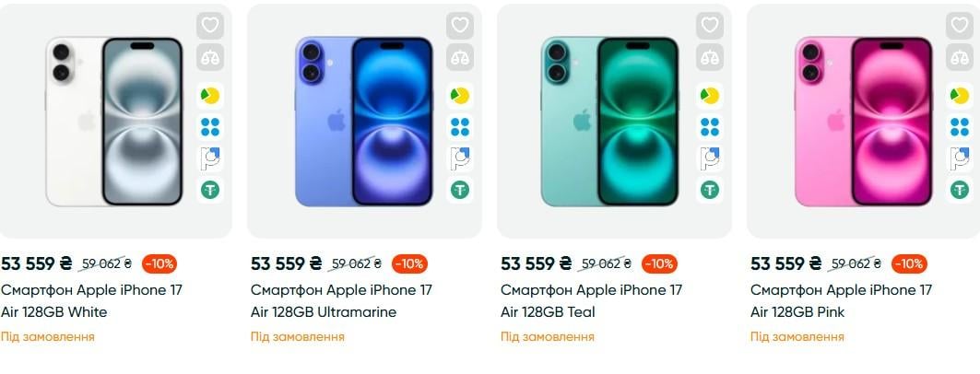Screen dimensions: 980x374
Task: Open Смартфон Apple iPhone 17 Air 128GB Teal link
Action: click(591, 301)
